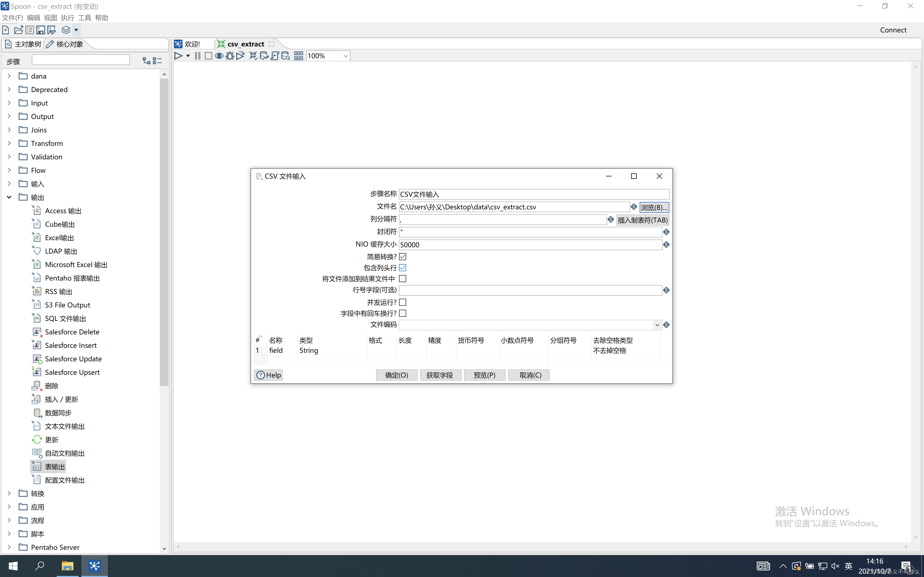Open the 100% zoom dropdown
Viewport: 924px width, 577px height.
pyautogui.click(x=345, y=56)
